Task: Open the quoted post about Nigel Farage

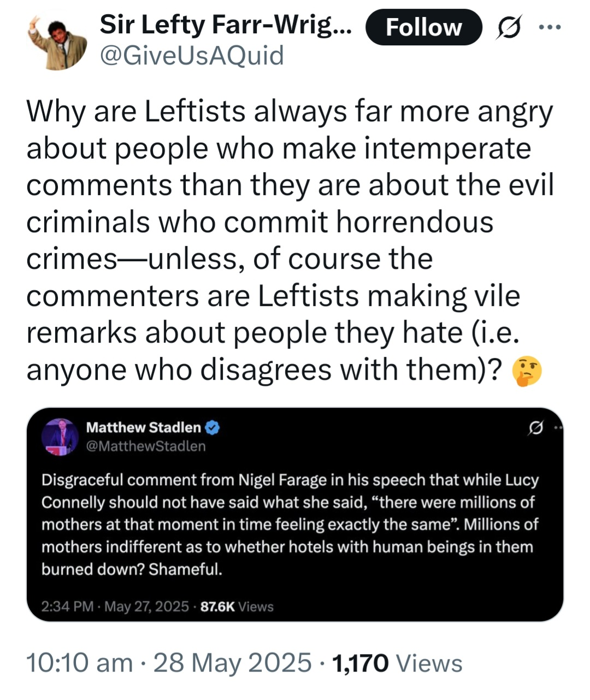Action: [x=290, y=525]
